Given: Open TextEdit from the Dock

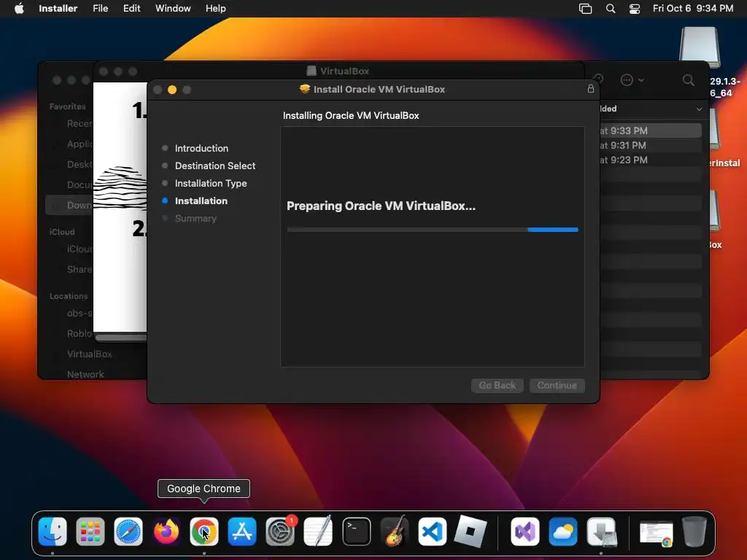Looking at the screenshot, I should pos(318,532).
